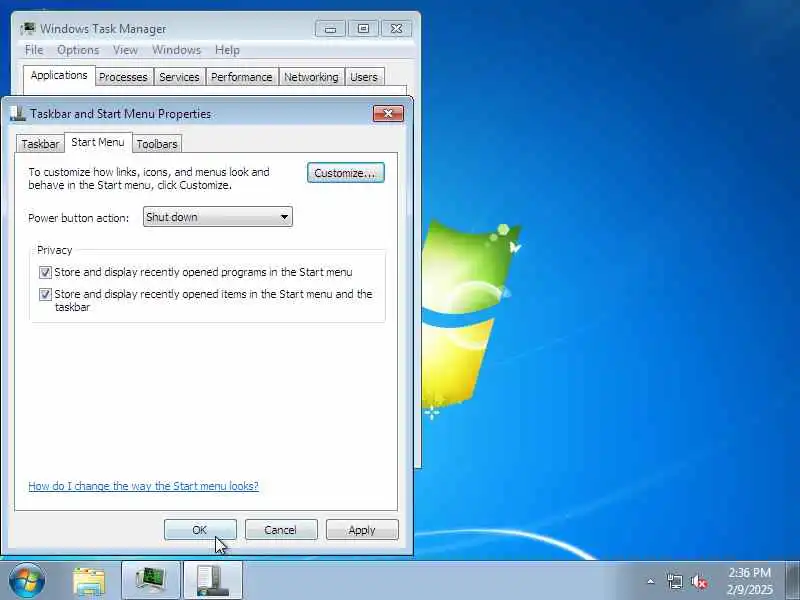Maximize the Windows Task Manager window
The height and width of the screenshot is (600, 800).
coord(363,29)
